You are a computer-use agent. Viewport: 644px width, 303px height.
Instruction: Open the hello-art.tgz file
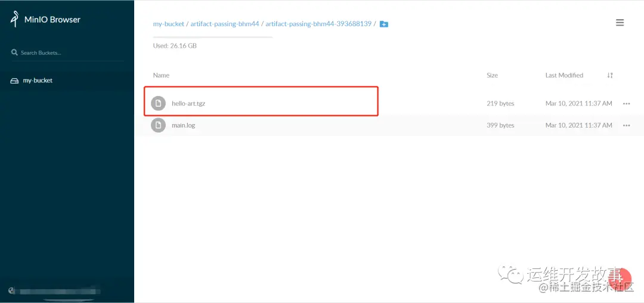click(x=188, y=103)
